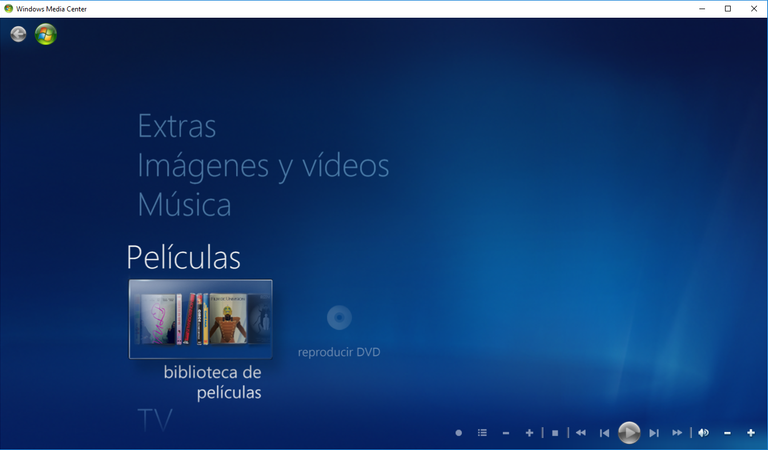Screen dimensions: 768x450
Task: Start playback with the round play button
Action: point(629,432)
